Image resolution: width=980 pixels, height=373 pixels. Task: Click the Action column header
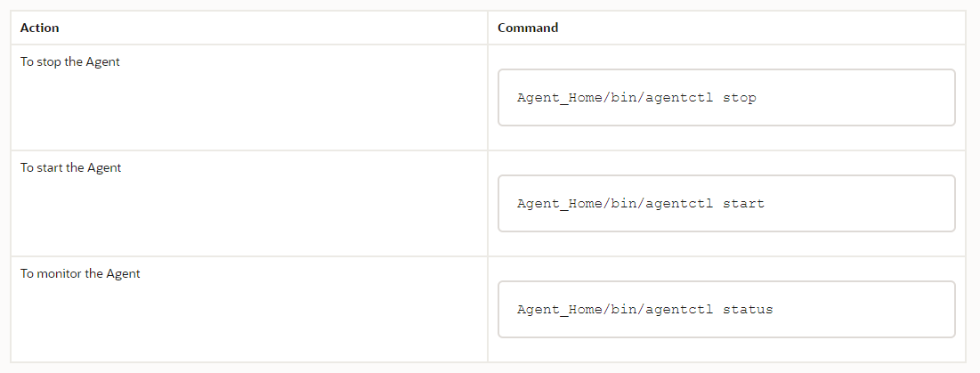(x=39, y=28)
